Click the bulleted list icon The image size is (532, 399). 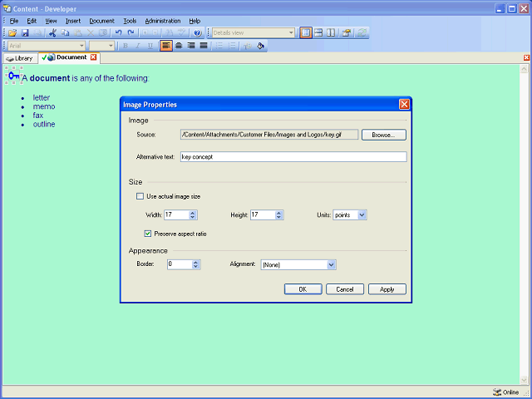[x=219, y=46]
